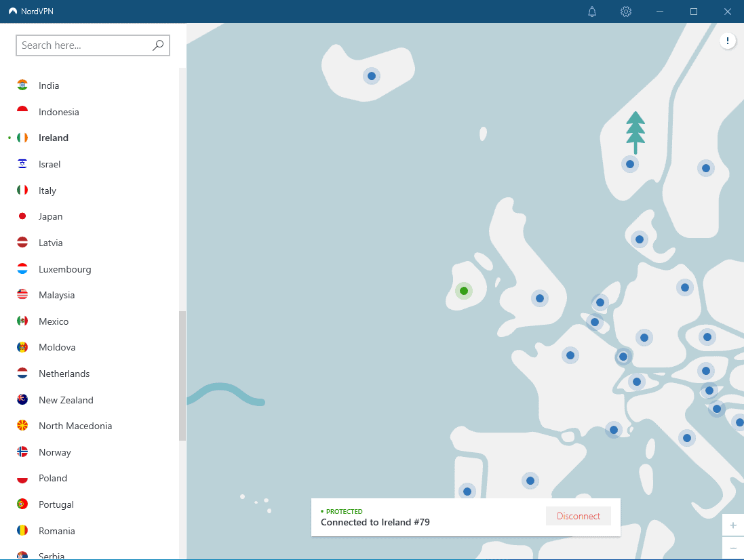Click the Japan flag icon

pos(22,217)
